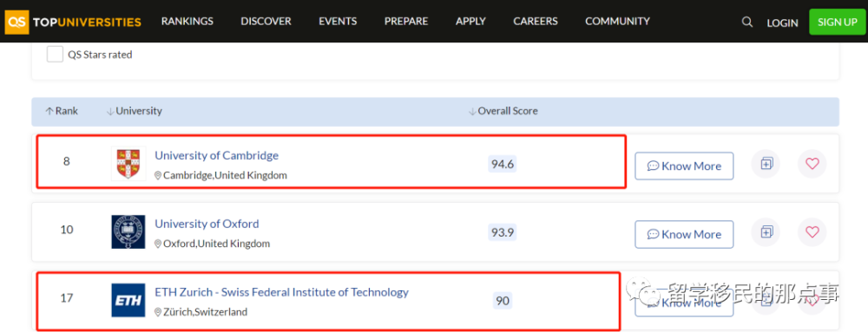Open the CAREERS menu
The height and width of the screenshot is (332, 868).
click(536, 21)
